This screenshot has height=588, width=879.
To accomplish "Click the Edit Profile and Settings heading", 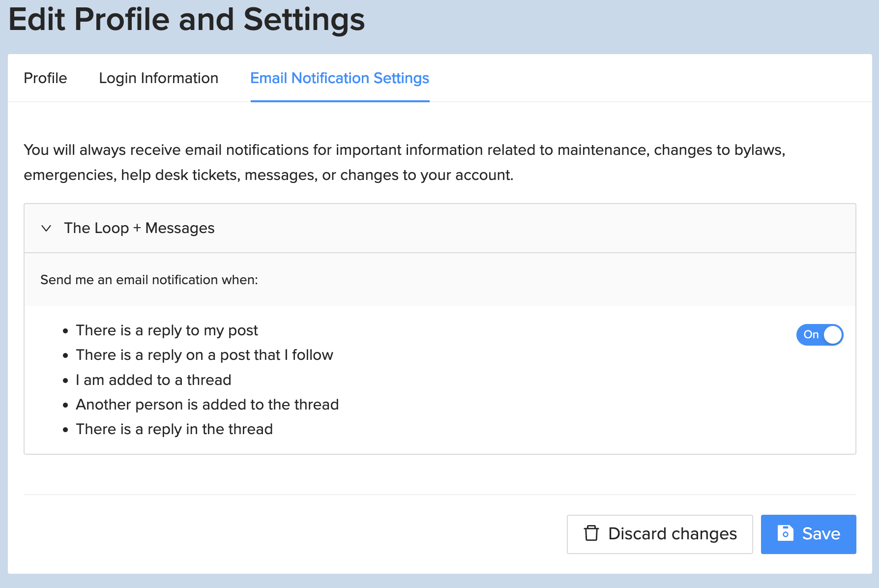I will click(187, 20).
